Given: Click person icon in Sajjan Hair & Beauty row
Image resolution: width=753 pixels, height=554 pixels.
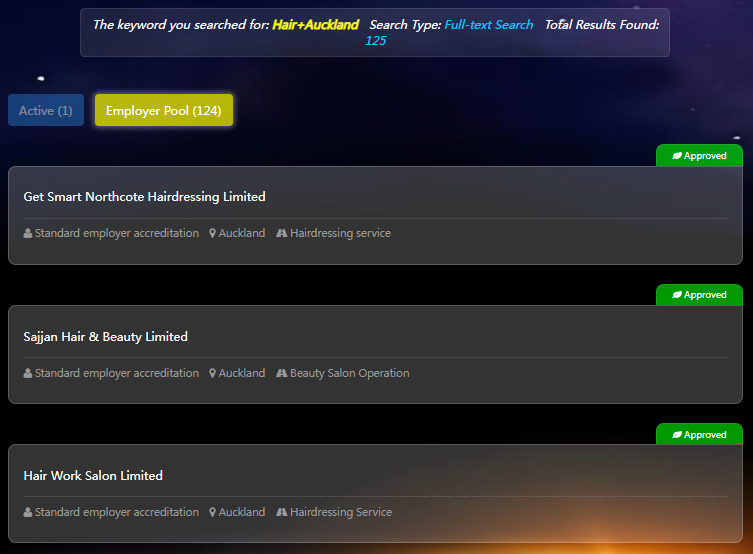Looking at the screenshot, I should click(28, 373).
